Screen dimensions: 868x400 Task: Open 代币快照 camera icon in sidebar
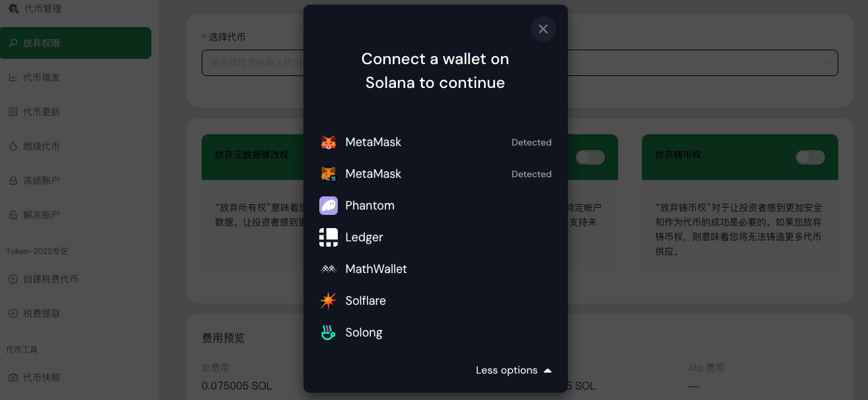coord(13,378)
